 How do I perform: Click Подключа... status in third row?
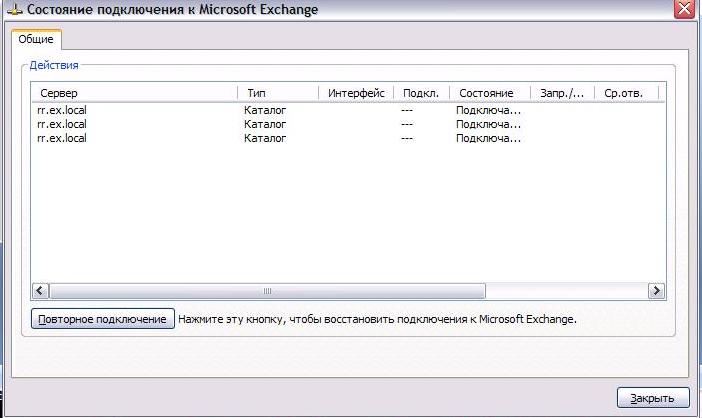point(488,139)
